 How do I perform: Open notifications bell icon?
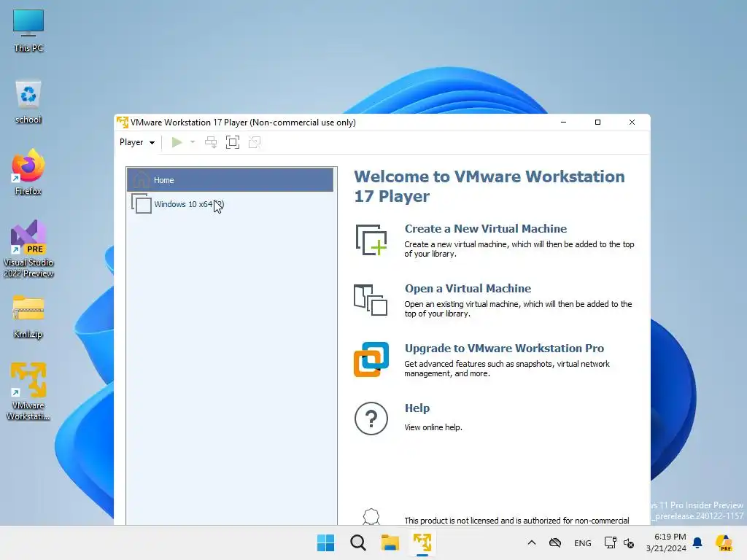coord(697,542)
